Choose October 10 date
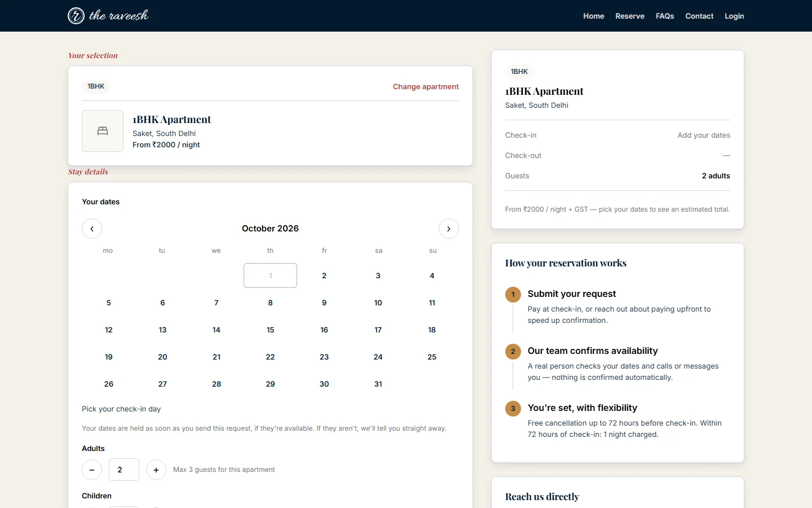 (378, 303)
